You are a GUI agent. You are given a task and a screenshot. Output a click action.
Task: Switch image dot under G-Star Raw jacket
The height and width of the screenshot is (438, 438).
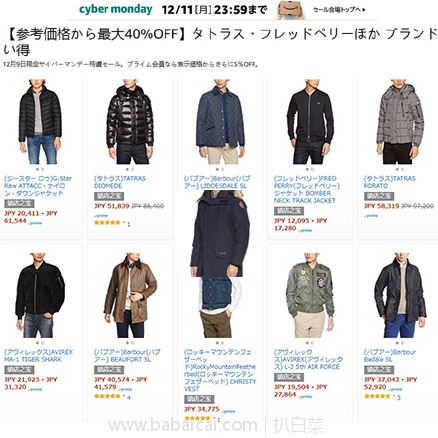[42, 169]
